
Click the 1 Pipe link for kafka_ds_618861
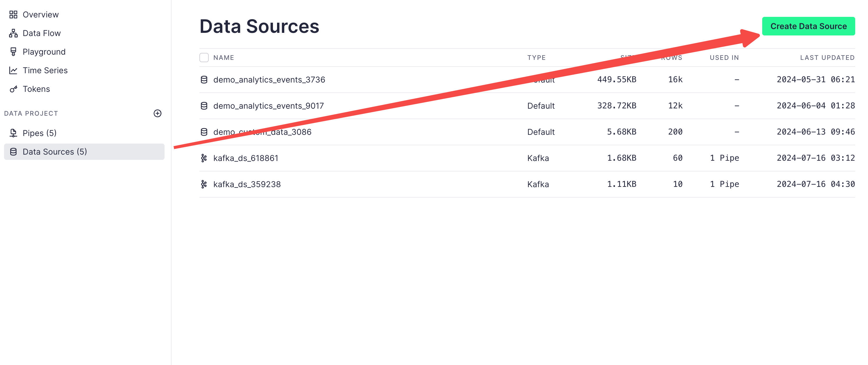pos(724,158)
